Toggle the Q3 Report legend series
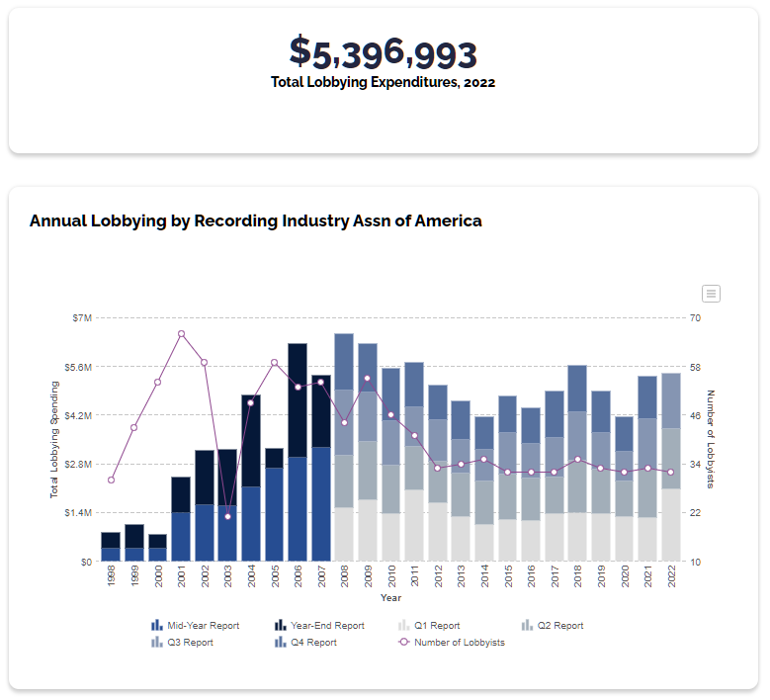The image size is (770, 700). click(182, 642)
